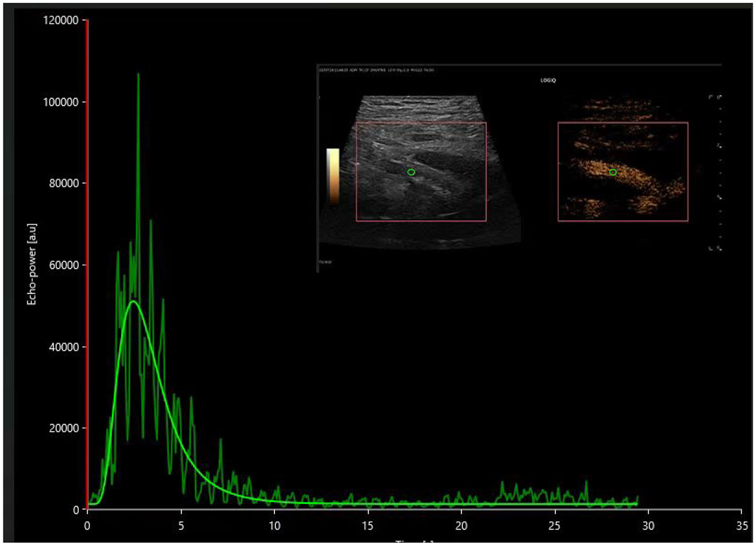Click the green ROI circle on contrast image
This screenshot has height=546, width=756.
point(613,172)
